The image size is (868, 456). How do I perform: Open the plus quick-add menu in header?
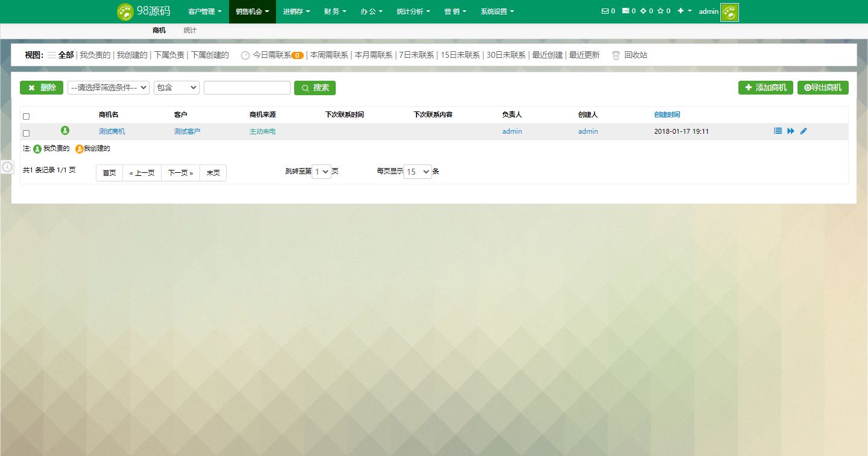pos(684,11)
